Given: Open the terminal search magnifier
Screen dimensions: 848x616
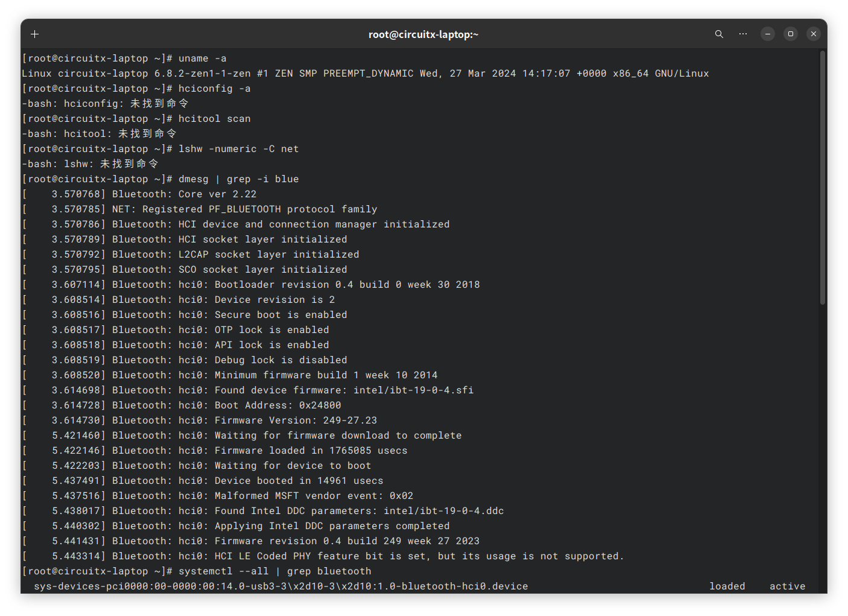Looking at the screenshot, I should pyautogui.click(x=719, y=34).
